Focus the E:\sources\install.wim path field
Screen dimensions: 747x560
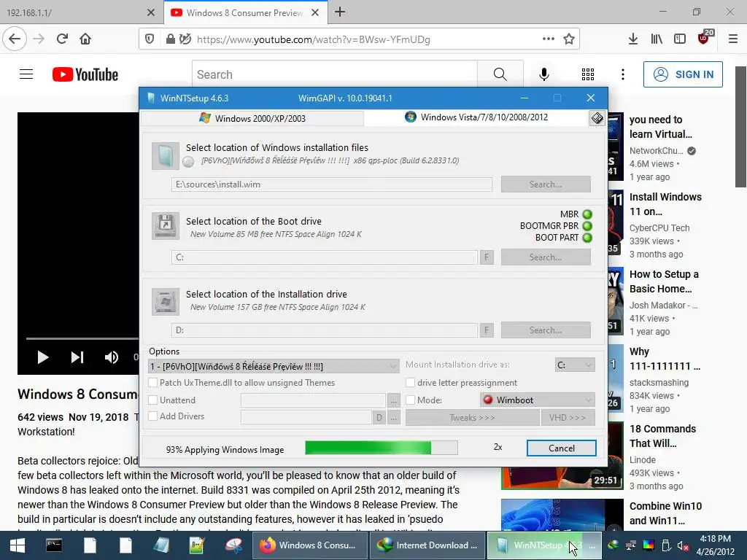(332, 184)
